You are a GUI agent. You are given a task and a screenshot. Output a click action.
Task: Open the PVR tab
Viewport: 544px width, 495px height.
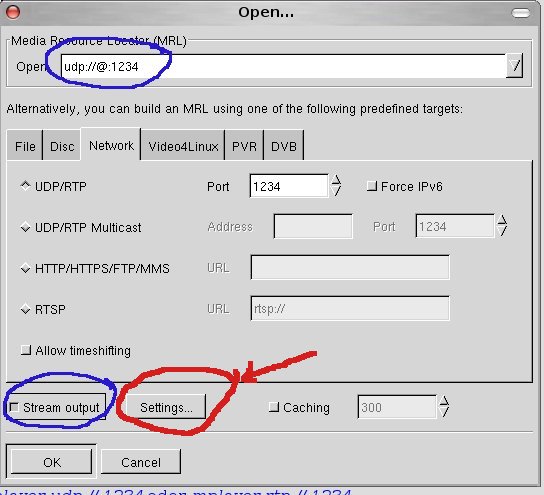(x=244, y=146)
